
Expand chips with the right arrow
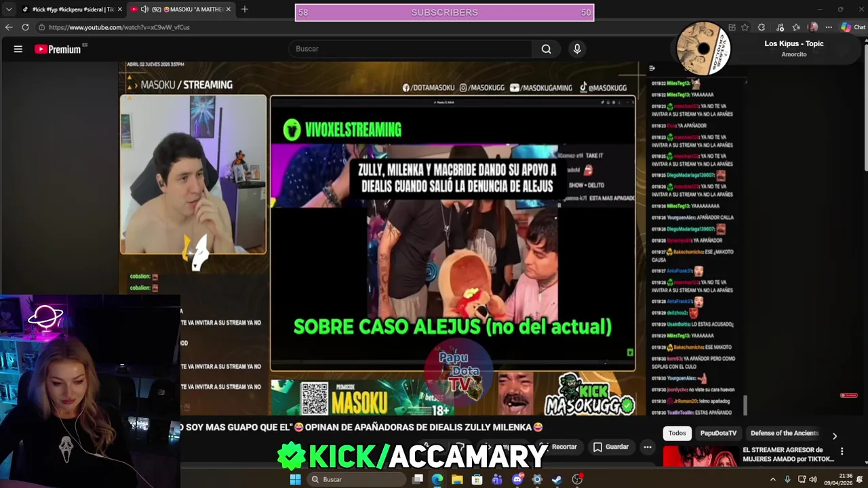835,436
